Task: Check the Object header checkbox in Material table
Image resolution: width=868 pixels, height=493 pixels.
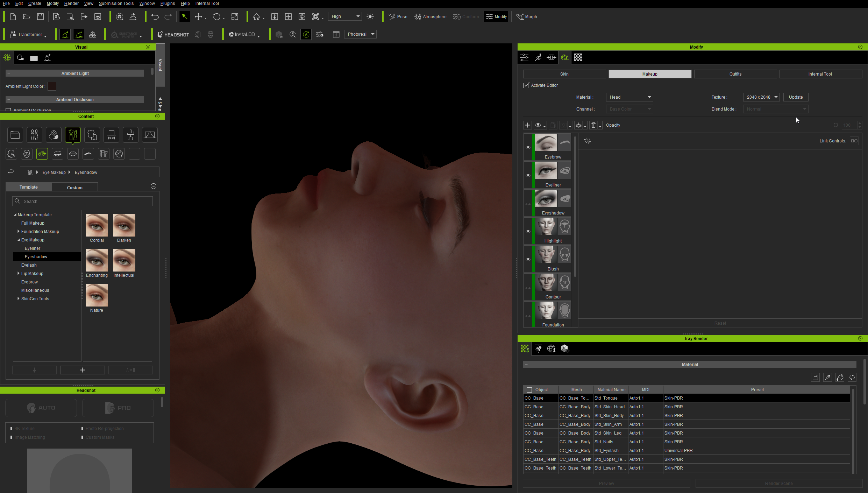Action: pyautogui.click(x=529, y=390)
